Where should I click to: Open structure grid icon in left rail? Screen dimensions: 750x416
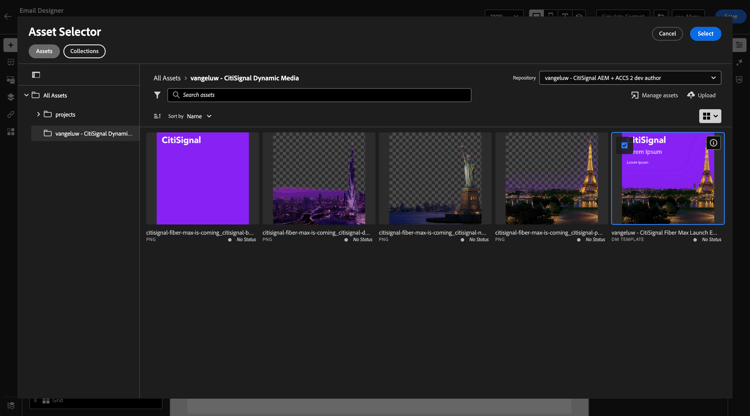tap(11, 62)
